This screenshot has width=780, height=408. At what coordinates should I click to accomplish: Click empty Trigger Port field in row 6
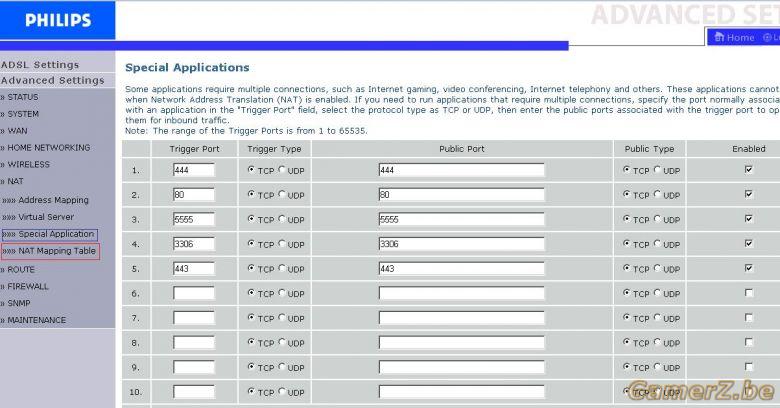pyautogui.click(x=194, y=294)
